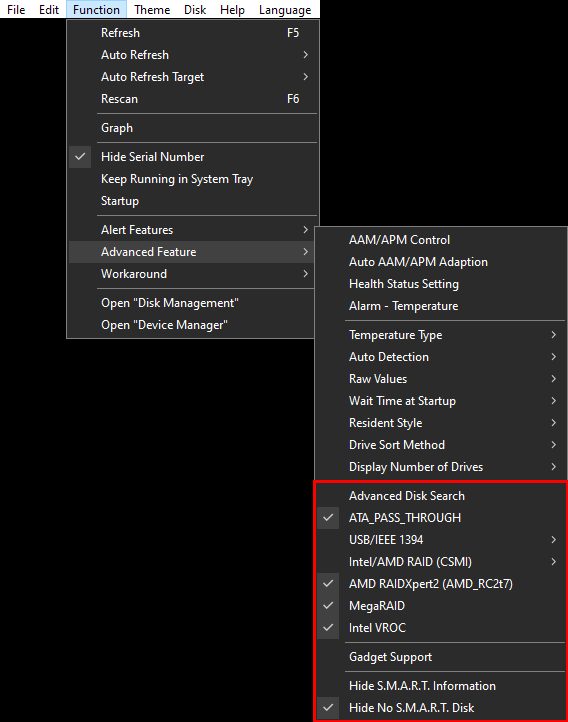Open the Workaround submenu
Image resolution: width=568 pixels, height=722 pixels.
192,274
